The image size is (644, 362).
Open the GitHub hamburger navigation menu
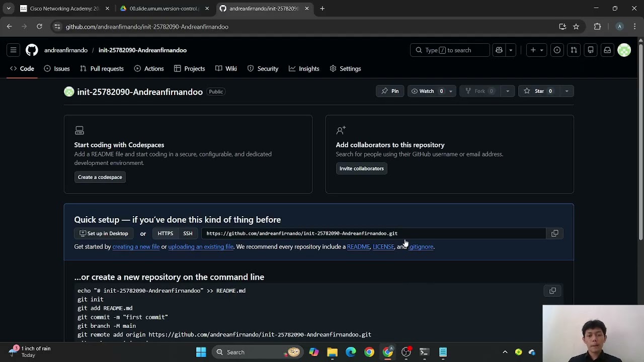click(14, 50)
